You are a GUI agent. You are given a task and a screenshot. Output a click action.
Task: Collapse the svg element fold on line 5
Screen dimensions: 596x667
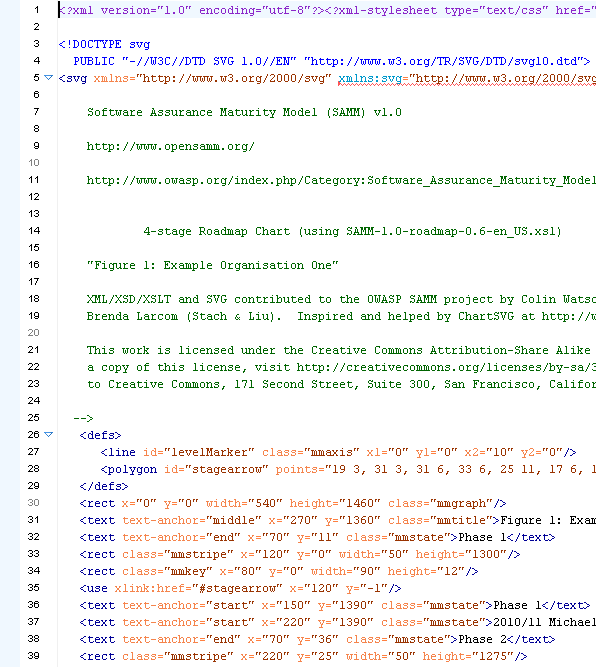click(49, 78)
